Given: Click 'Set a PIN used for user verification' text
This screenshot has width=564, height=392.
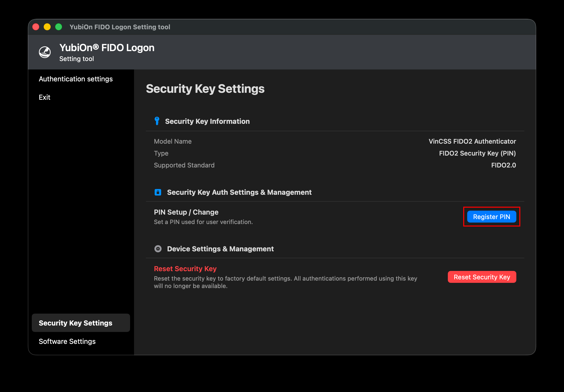Looking at the screenshot, I should (x=203, y=222).
